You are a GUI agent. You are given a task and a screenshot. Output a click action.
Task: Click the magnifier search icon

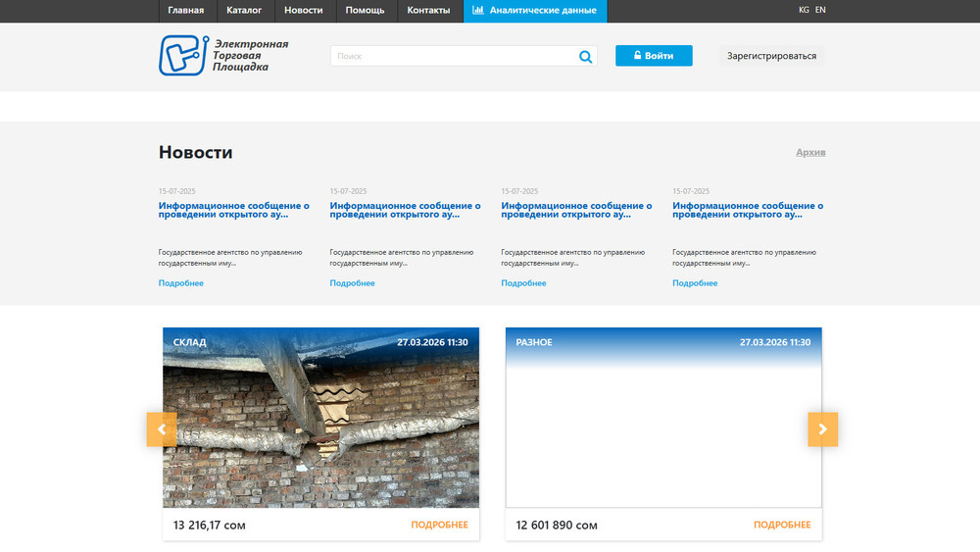pyautogui.click(x=585, y=57)
